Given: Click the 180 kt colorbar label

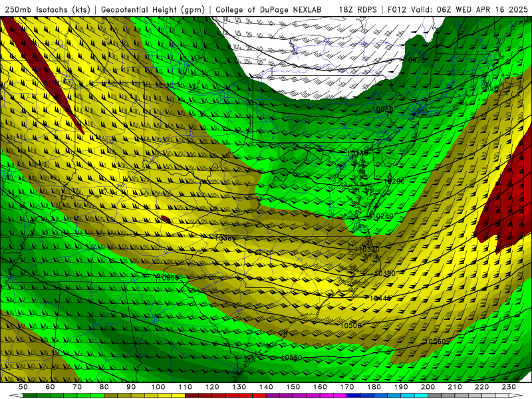Looking at the screenshot, I should pyautogui.click(x=374, y=387).
